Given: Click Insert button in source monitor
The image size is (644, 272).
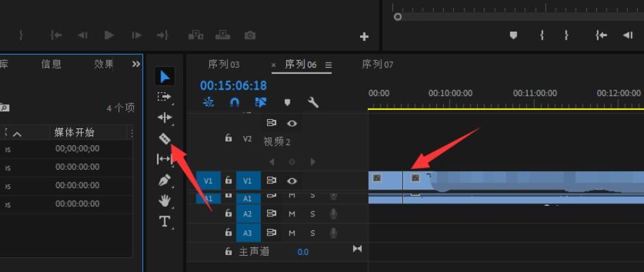Looking at the screenshot, I should [196, 35].
